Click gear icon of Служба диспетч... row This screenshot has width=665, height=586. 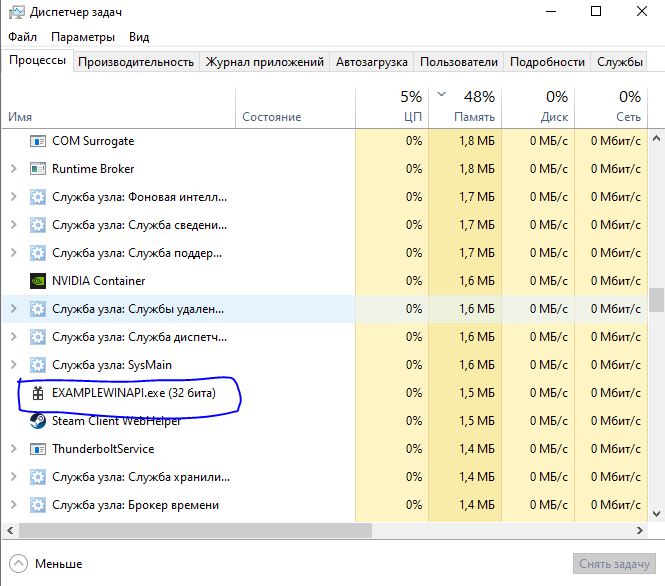point(38,337)
